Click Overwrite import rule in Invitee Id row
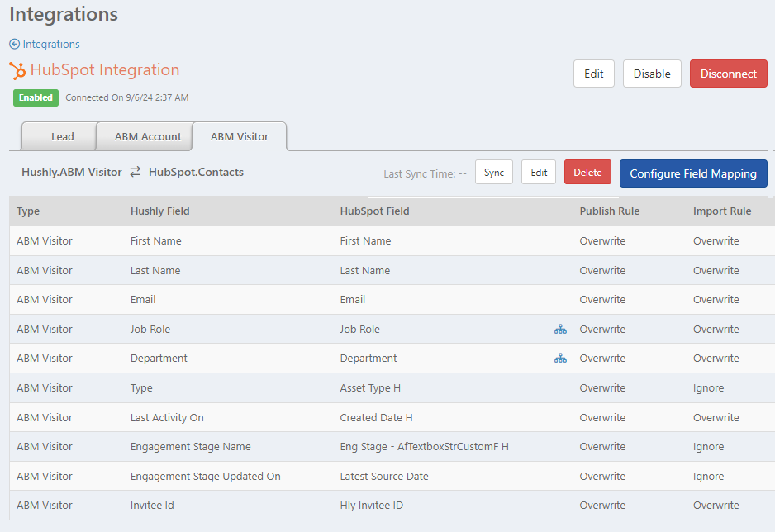This screenshot has width=775, height=532. 716,506
